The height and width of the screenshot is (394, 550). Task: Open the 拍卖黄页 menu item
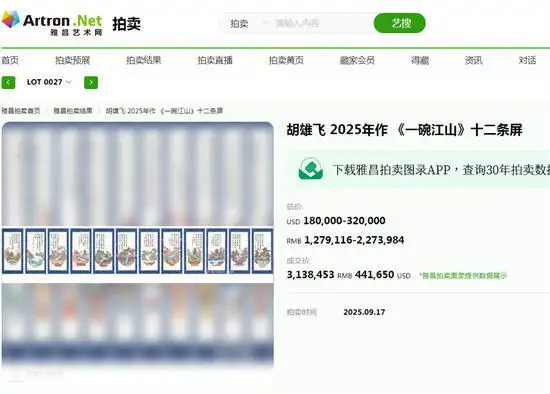pyautogui.click(x=286, y=60)
